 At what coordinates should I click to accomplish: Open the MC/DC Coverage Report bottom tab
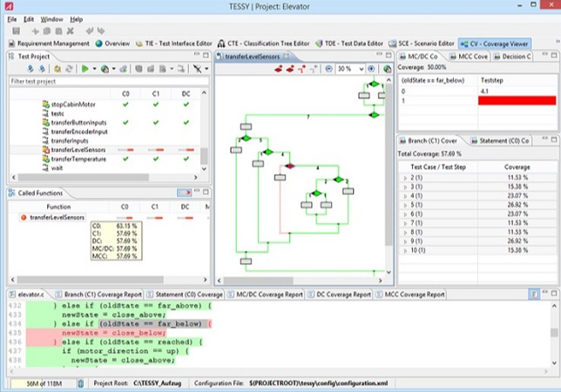[x=265, y=294]
